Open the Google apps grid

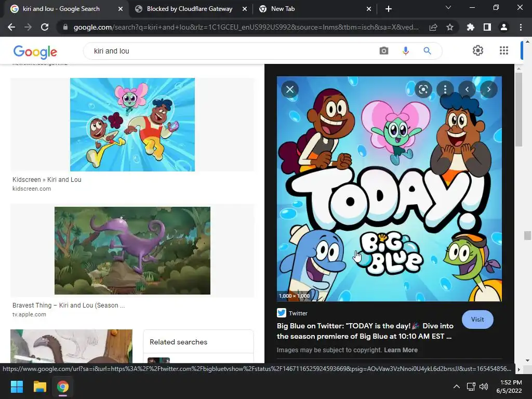pos(504,50)
